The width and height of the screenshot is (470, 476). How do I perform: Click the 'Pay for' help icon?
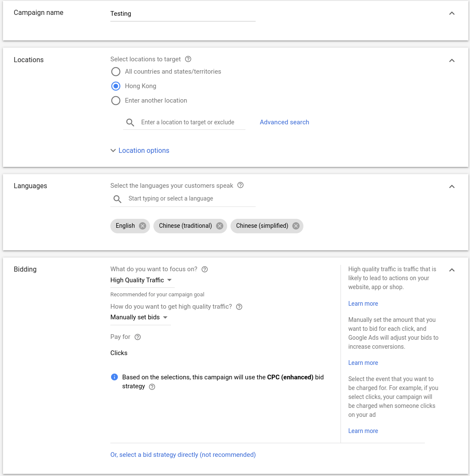pos(137,337)
